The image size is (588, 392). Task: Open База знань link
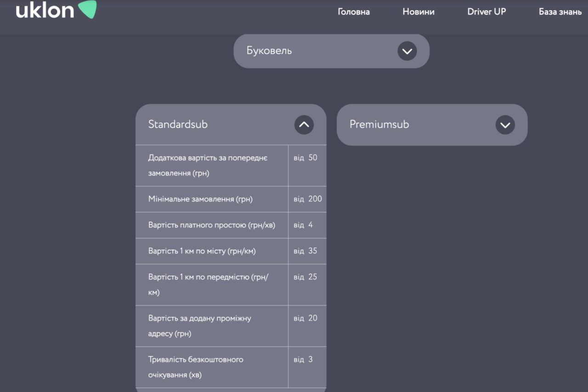click(560, 12)
